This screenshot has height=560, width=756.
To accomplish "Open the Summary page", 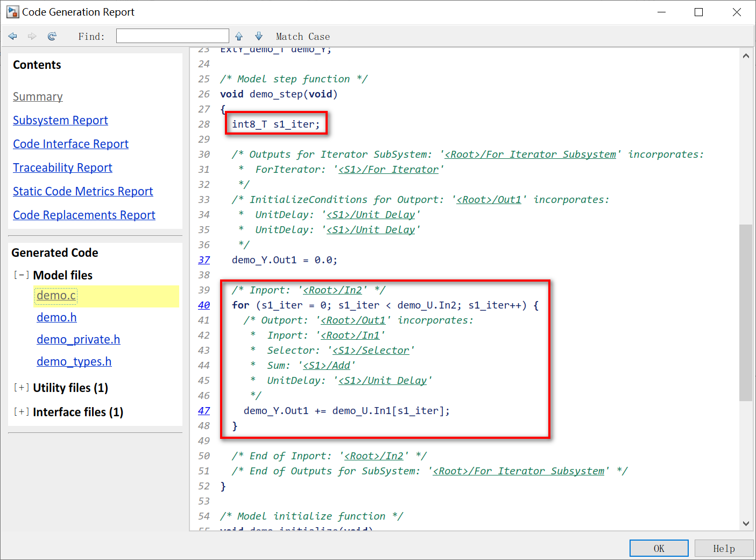I will 38,96.
